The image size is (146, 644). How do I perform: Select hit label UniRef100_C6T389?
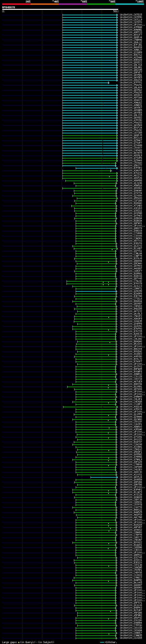(x=131, y=133)
